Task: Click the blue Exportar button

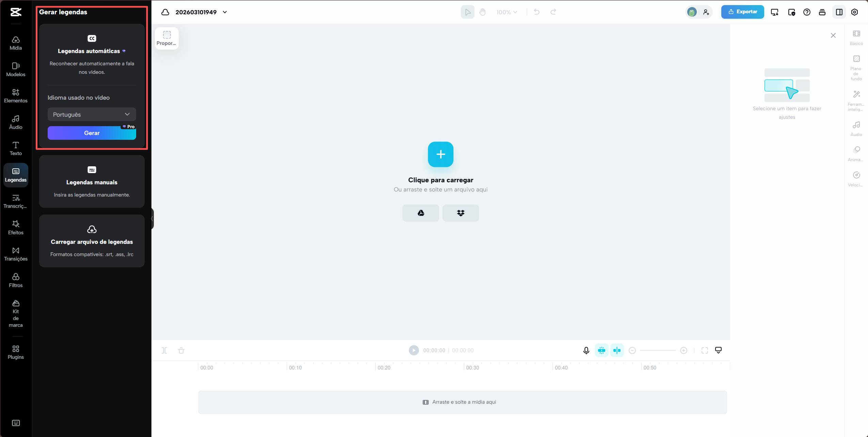Action: pos(743,12)
